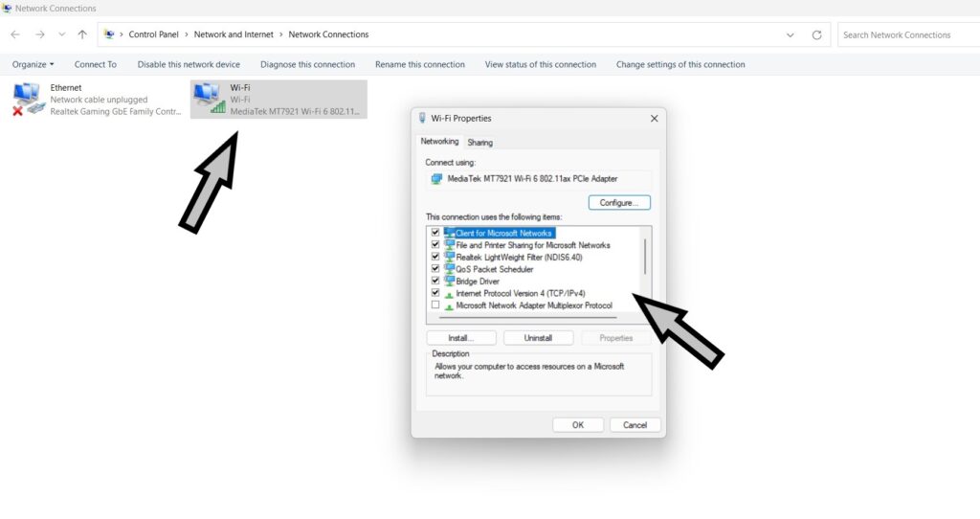Click the Search Network Connections field

pos(908,35)
